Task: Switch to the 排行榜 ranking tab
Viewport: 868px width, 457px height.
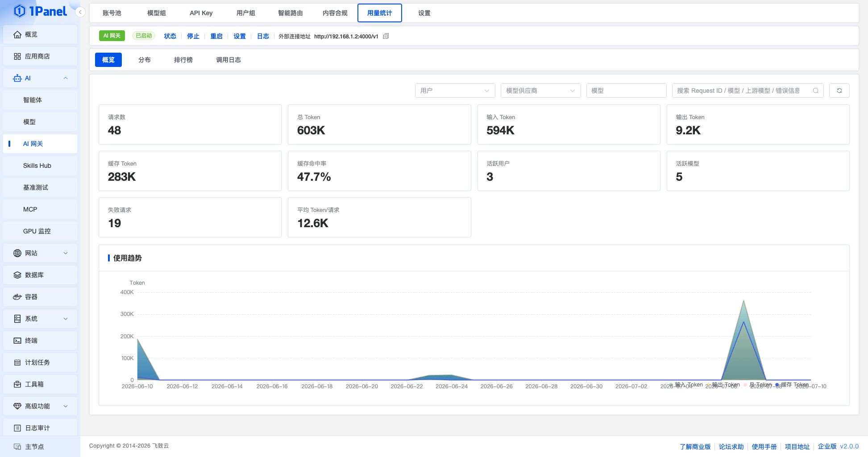Action: [183, 60]
